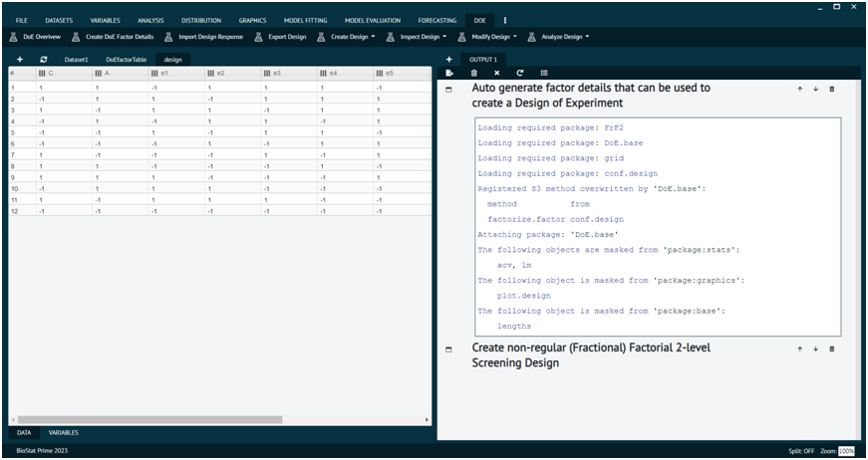Move Auto generate factor details section up
Image resolution: width=868 pixels, height=460 pixels.
click(799, 89)
